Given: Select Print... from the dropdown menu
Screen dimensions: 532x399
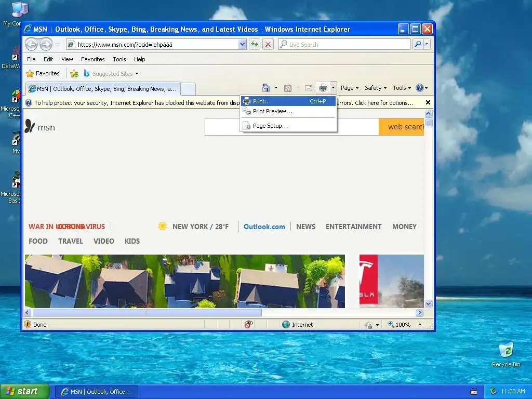Looking at the screenshot, I should [288, 101].
